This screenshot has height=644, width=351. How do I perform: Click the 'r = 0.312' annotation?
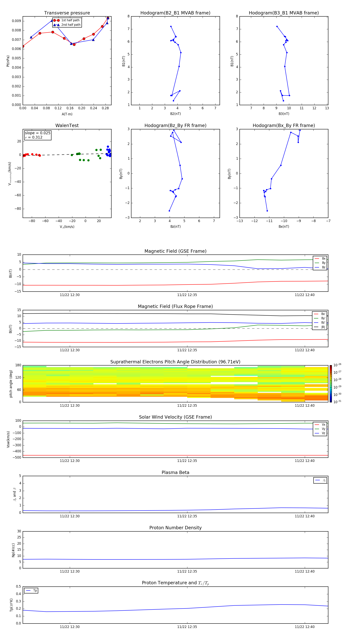(x=34, y=137)
